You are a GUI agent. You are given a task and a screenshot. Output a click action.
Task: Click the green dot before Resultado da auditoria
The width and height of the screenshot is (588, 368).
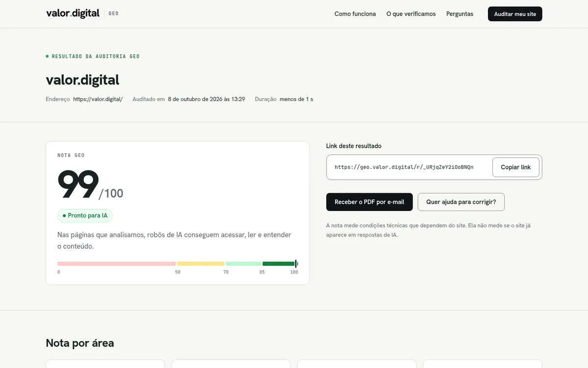point(48,56)
